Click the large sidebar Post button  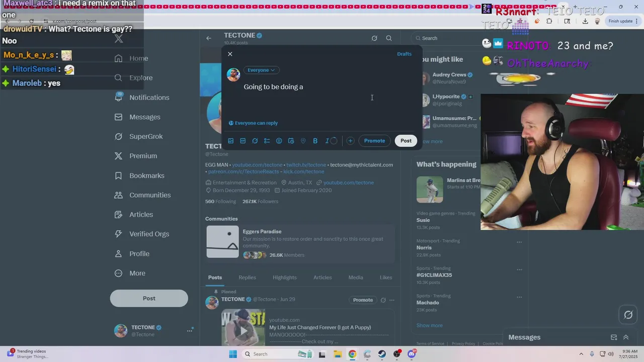(149, 298)
